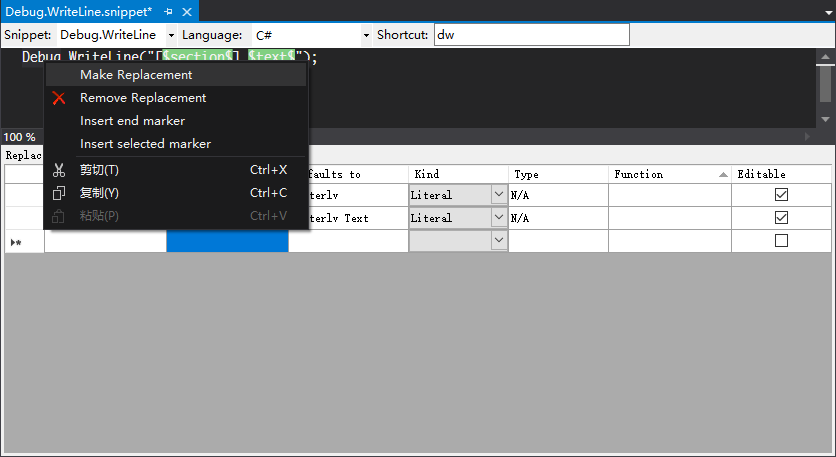Uncheck Editable checkbox in second row
This screenshot has width=836, height=457.
coord(781,217)
